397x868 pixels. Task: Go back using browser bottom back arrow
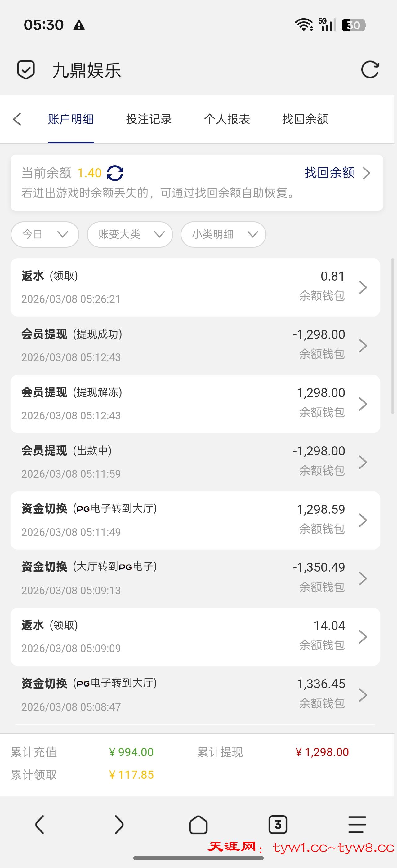[x=40, y=825]
